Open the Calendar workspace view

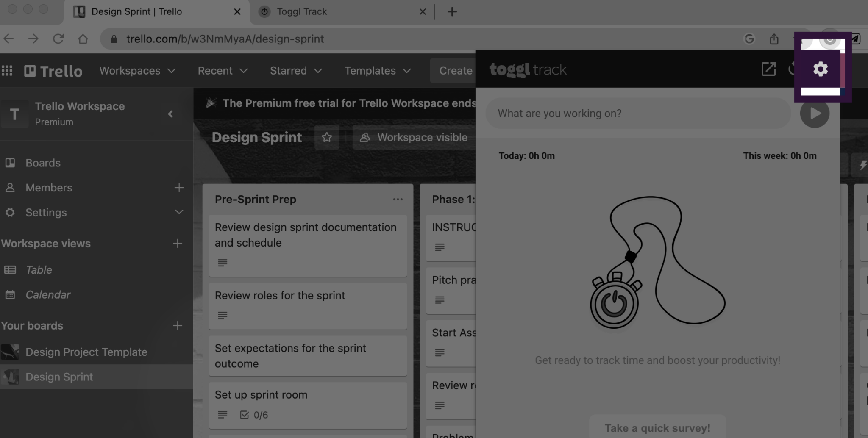tap(48, 294)
